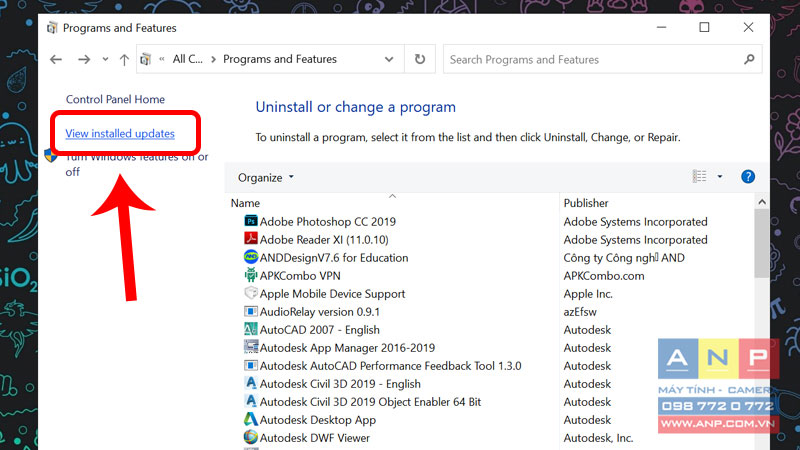Screen dimensions: 800x450
Task: Click the title bar Programs and Features icon
Action: click(52, 28)
